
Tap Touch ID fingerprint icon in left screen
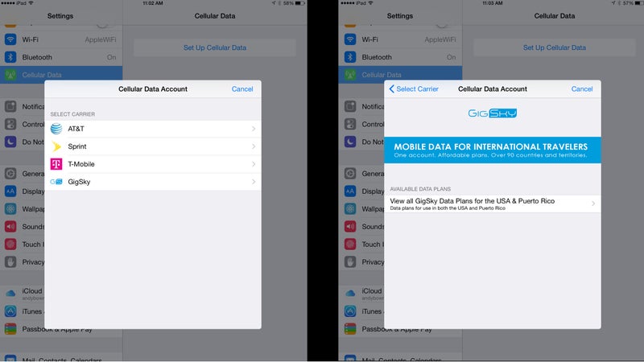click(x=10, y=245)
